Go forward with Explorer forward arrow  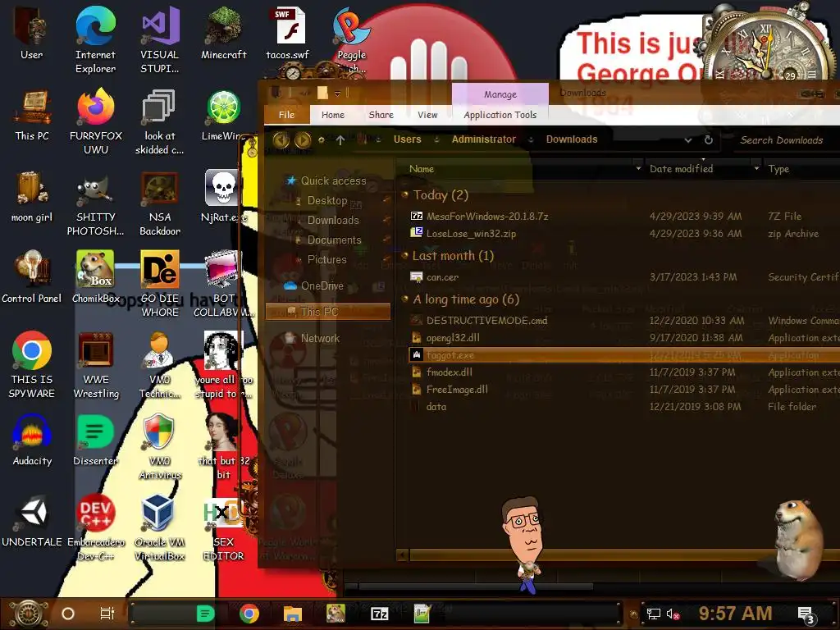[x=303, y=139]
